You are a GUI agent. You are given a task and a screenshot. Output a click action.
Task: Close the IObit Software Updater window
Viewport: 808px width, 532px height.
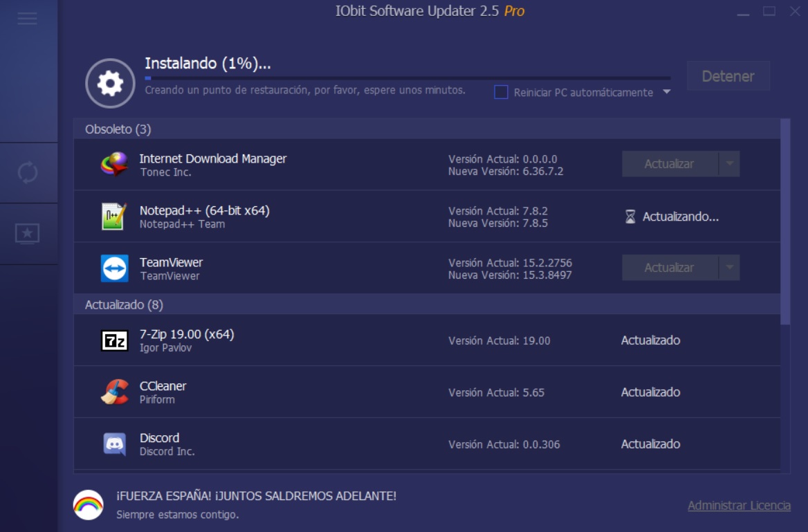coord(795,11)
